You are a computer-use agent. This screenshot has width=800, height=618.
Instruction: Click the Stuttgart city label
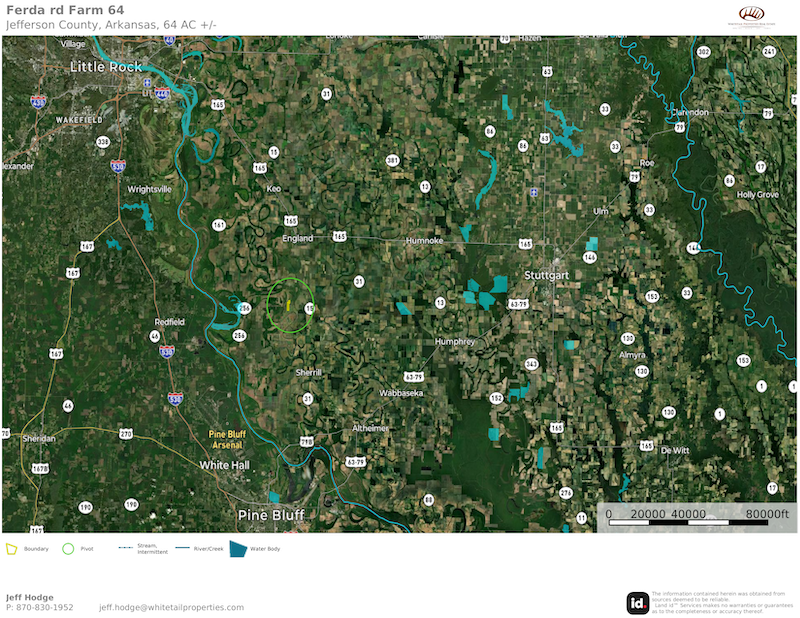tap(546, 274)
